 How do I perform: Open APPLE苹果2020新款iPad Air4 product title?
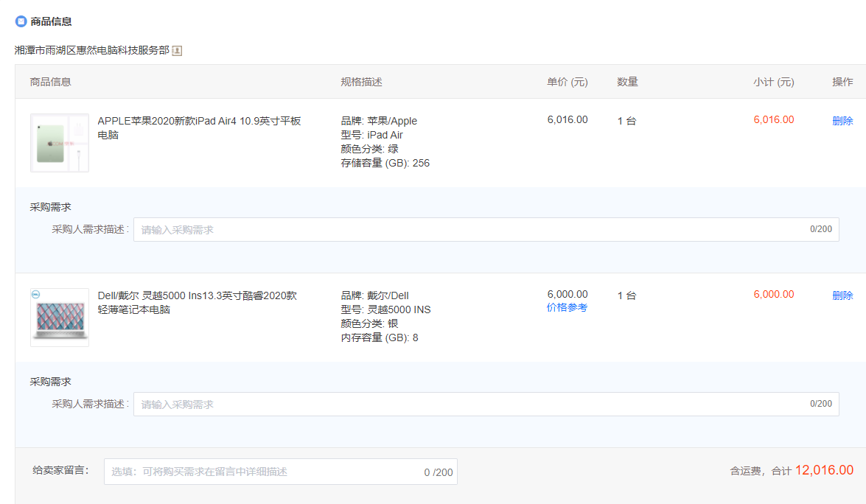point(200,127)
